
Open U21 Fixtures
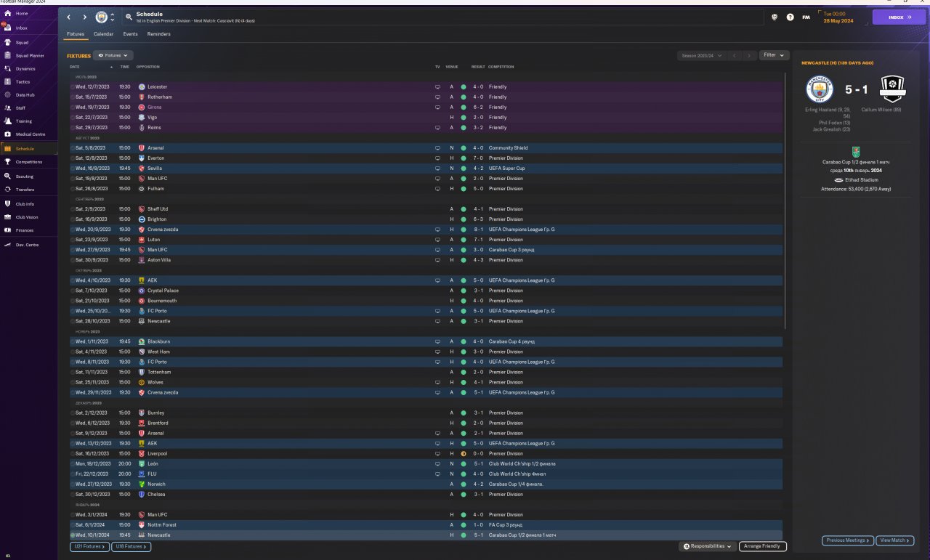click(89, 546)
